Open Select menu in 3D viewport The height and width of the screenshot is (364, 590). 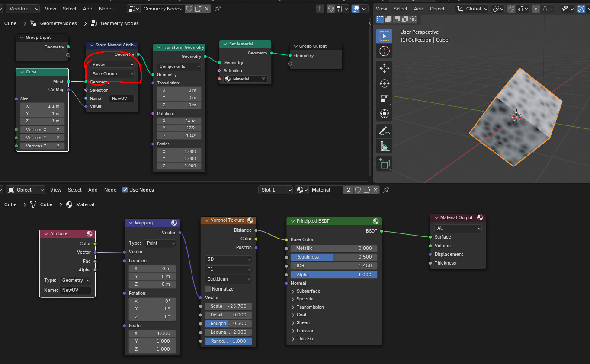(x=400, y=9)
